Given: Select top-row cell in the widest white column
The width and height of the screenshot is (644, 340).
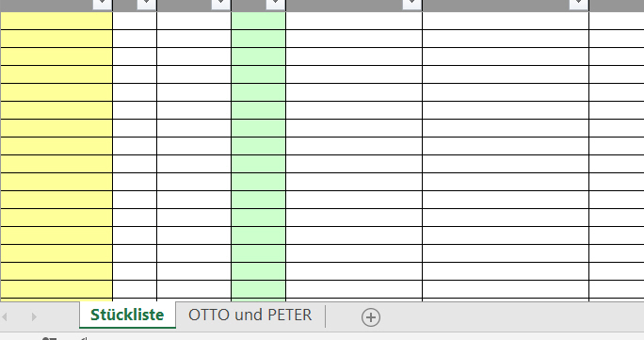Looking at the screenshot, I should tap(506, 21).
